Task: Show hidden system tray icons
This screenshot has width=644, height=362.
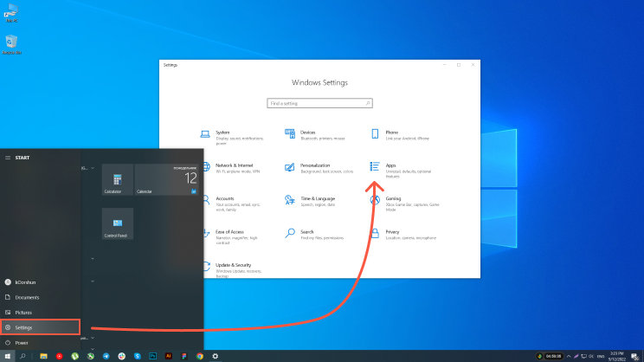Action: pos(569,356)
